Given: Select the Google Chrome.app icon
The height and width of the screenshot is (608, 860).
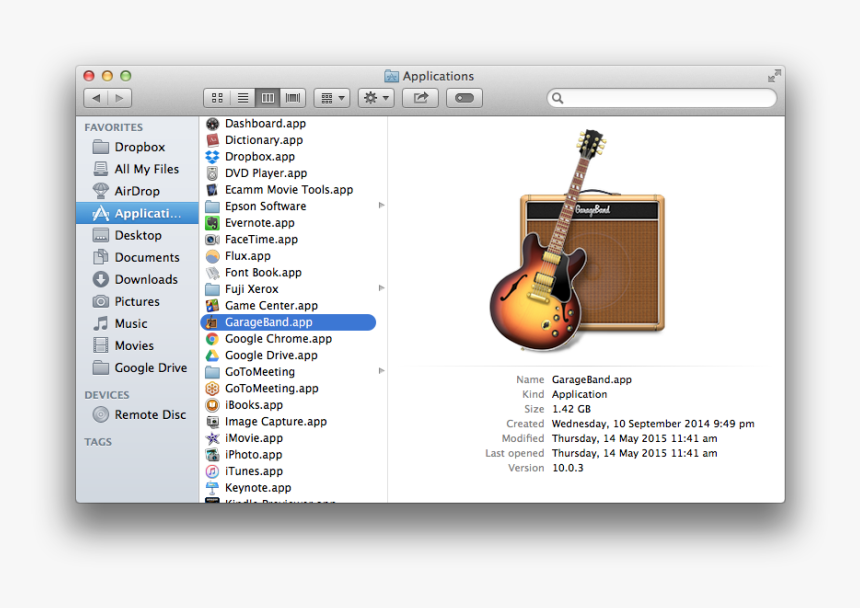Looking at the screenshot, I should (212, 339).
